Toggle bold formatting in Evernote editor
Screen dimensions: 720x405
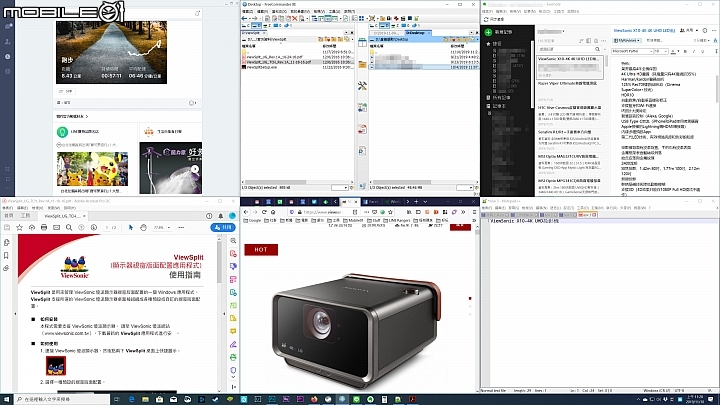685,51
